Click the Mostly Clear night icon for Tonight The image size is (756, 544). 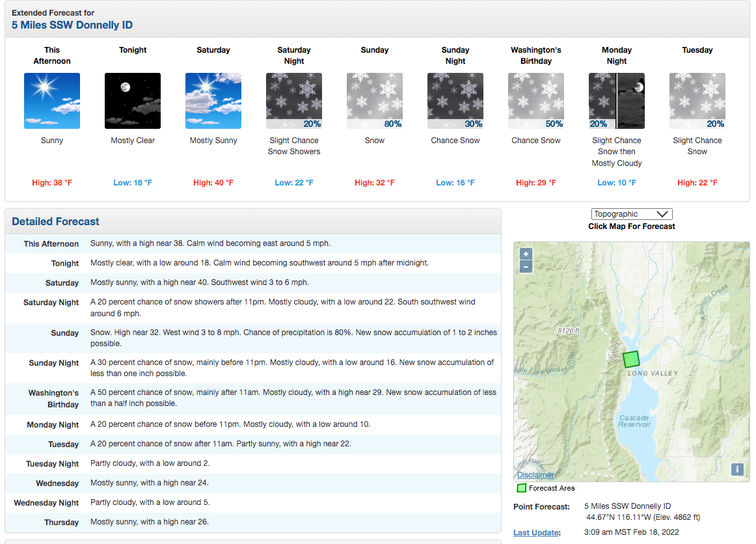(x=133, y=101)
